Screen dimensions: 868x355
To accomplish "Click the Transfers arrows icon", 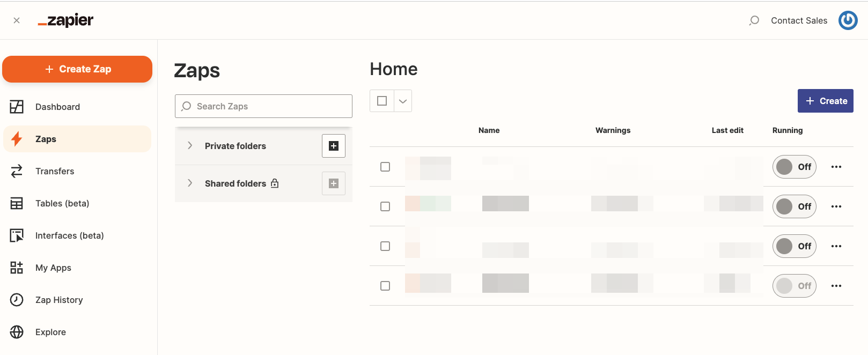I will tap(17, 171).
